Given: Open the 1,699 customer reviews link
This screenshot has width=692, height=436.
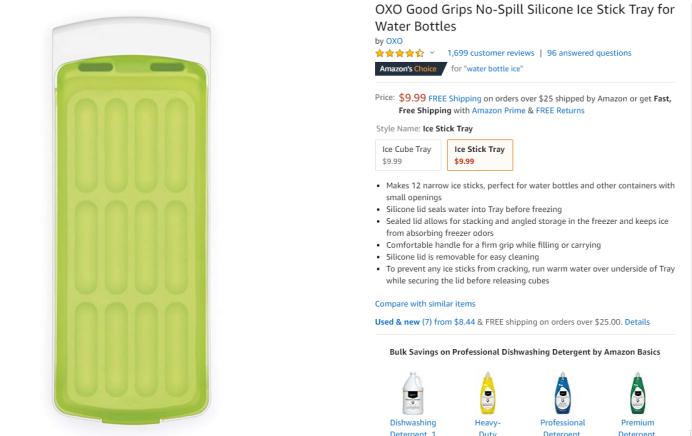Looking at the screenshot, I should tap(490, 52).
